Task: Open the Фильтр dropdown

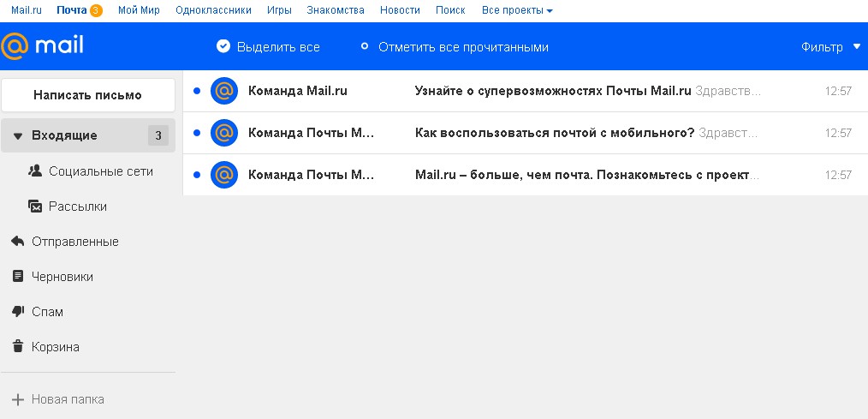Action: pos(831,47)
